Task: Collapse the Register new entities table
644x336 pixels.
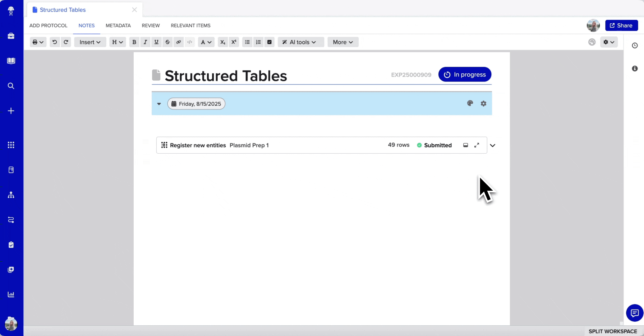Action: (x=492, y=145)
